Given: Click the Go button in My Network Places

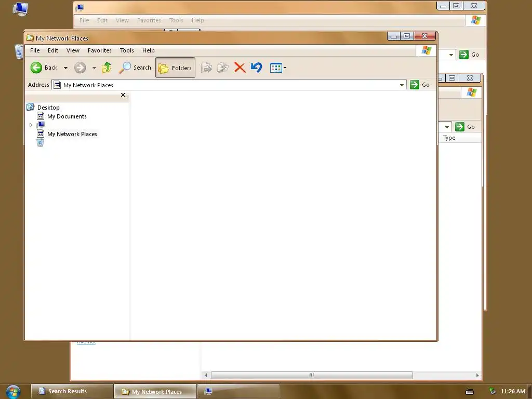Looking at the screenshot, I should 420,85.
